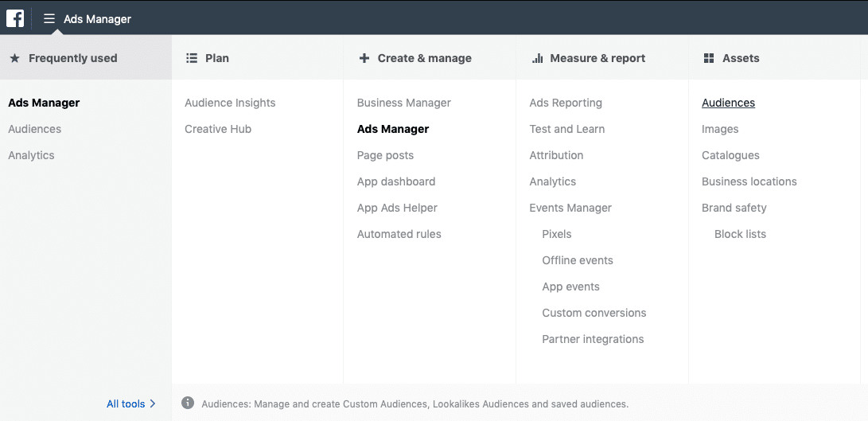
Task: Open Audience Insights
Action: coord(230,103)
